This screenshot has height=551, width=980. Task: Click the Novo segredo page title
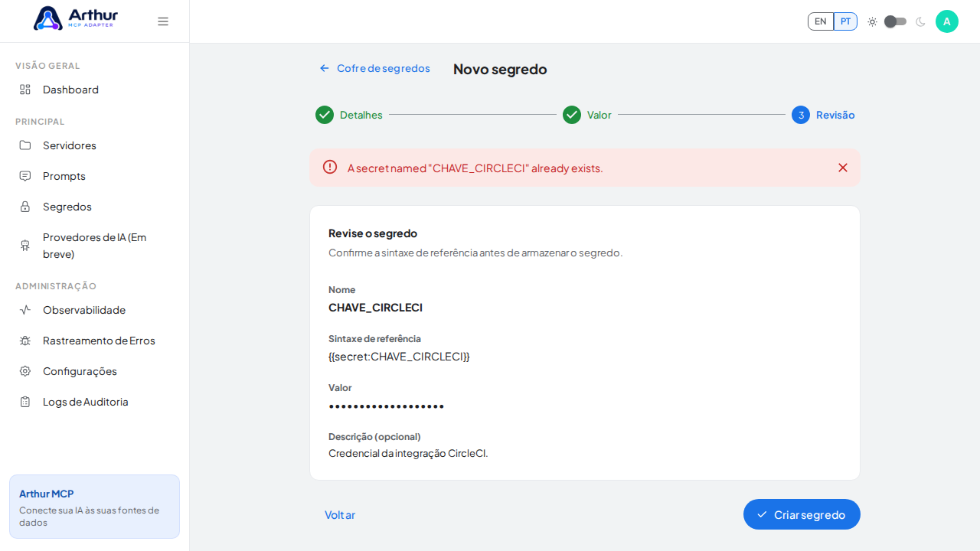point(500,69)
